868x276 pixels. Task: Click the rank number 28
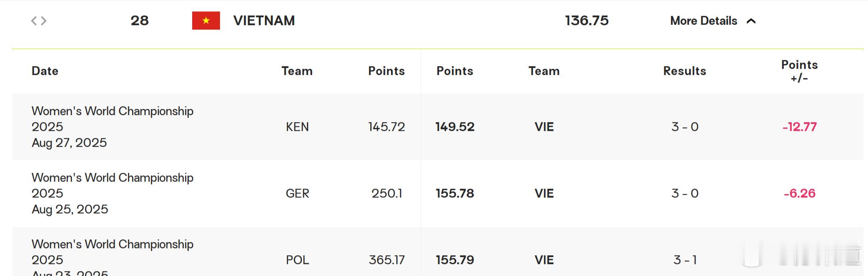pyautogui.click(x=139, y=21)
